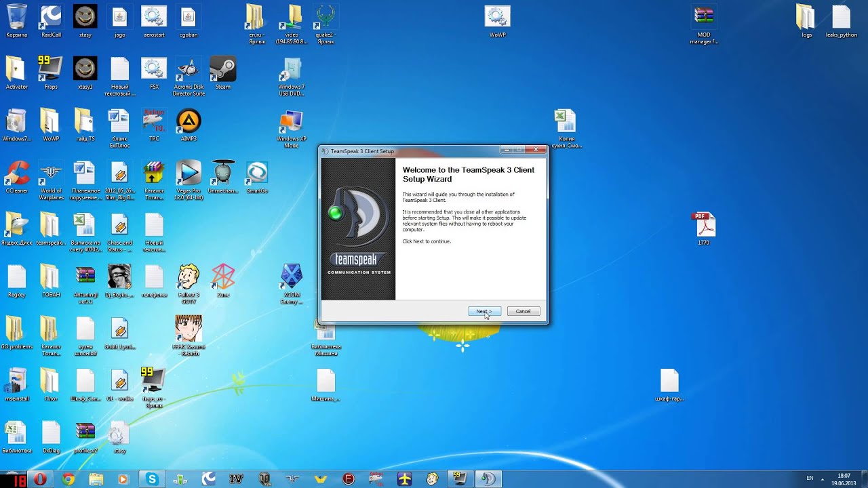Screen dimensions: 868x488
Task: Select the teamspeak folder on desktop
Action: coord(51,229)
